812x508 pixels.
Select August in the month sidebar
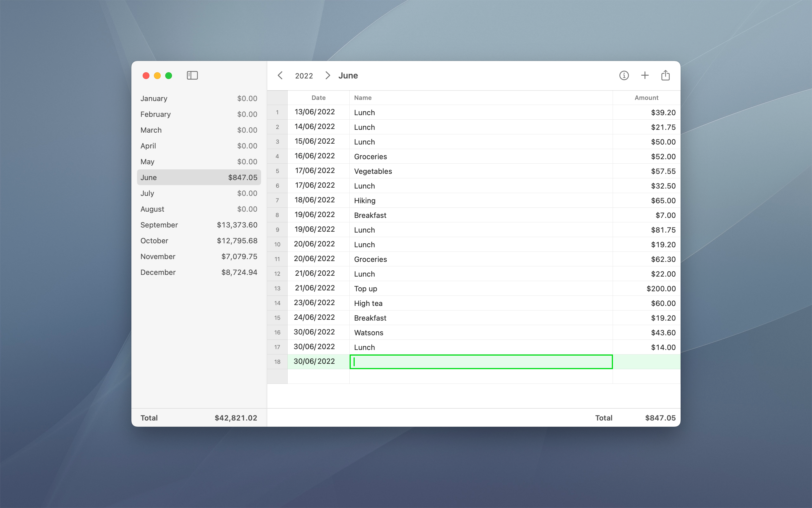click(199, 209)
